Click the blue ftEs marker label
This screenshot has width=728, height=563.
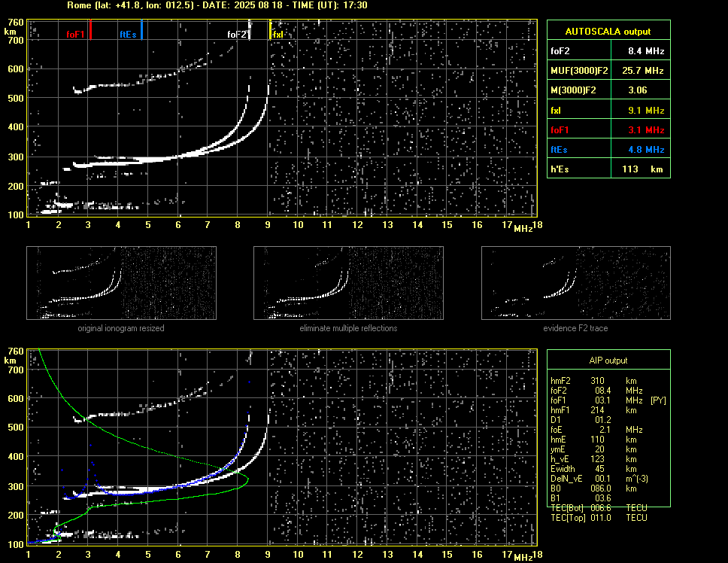128,35
